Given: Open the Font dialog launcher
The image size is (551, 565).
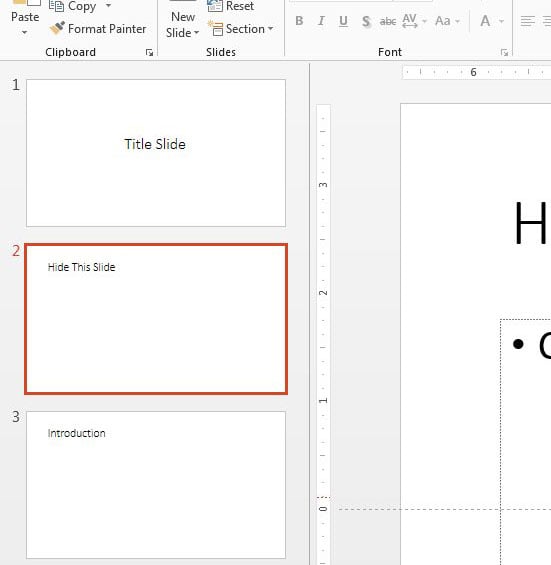Looking at the screenshot, I should pyautogui.click(x=504, y=53).
